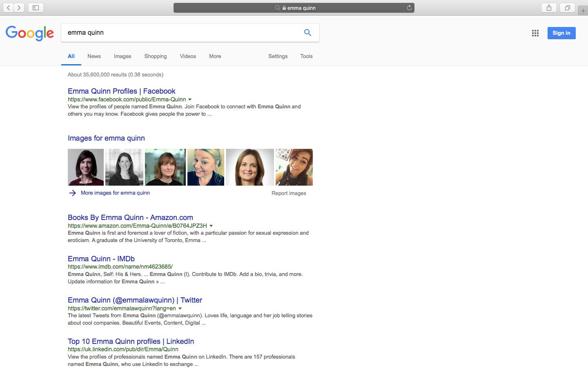Switch to the News tab
The height and width of the screenshot is (368, 588).
tap(94, 56)
